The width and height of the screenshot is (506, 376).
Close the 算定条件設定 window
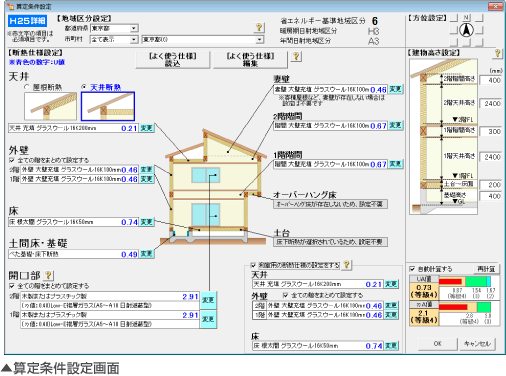496,6
